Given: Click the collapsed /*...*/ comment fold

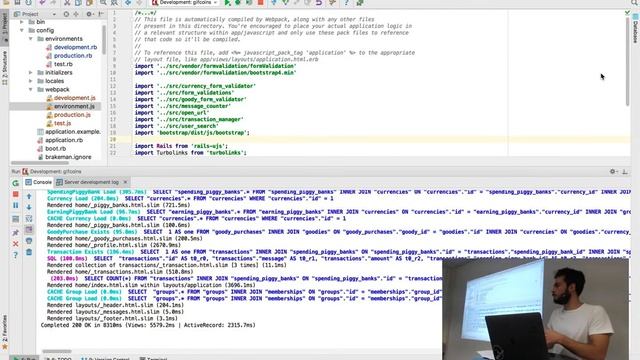Looking at the screenshot, I should point(146,13).
